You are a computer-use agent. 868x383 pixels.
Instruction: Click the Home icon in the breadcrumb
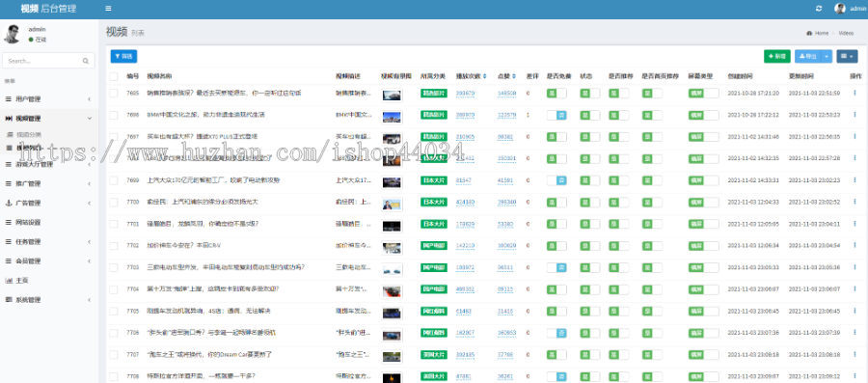pos(809,33)
